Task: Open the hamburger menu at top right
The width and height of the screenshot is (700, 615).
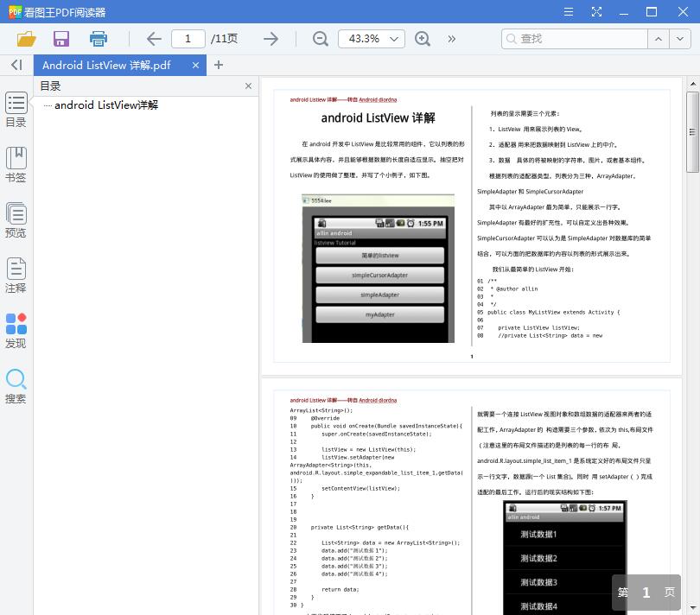Action: pyautogui.click(x=568, y=11)
